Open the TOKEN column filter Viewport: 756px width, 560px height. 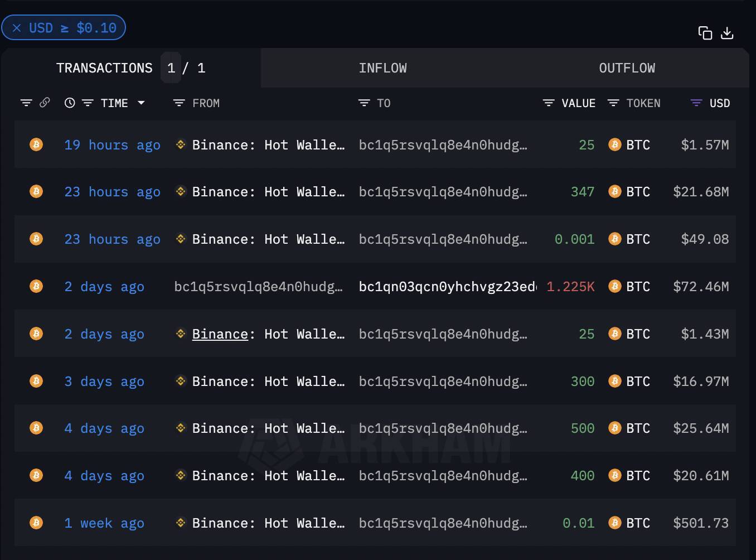point(613,103)
